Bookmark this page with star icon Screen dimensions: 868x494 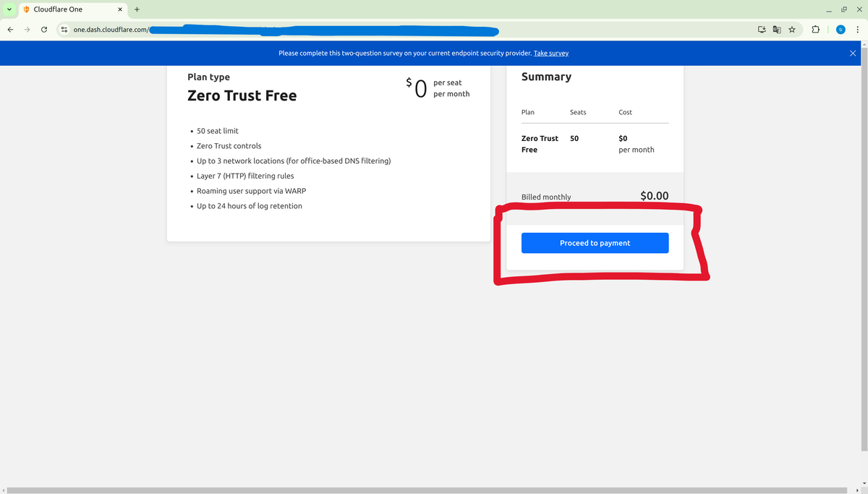792,30
